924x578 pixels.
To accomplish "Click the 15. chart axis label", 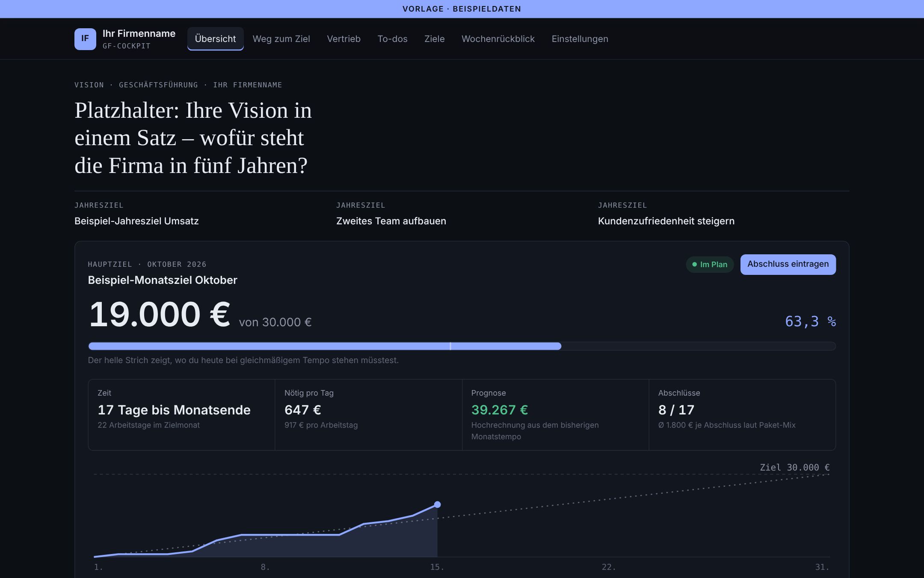I will click(x=437, y=567).
